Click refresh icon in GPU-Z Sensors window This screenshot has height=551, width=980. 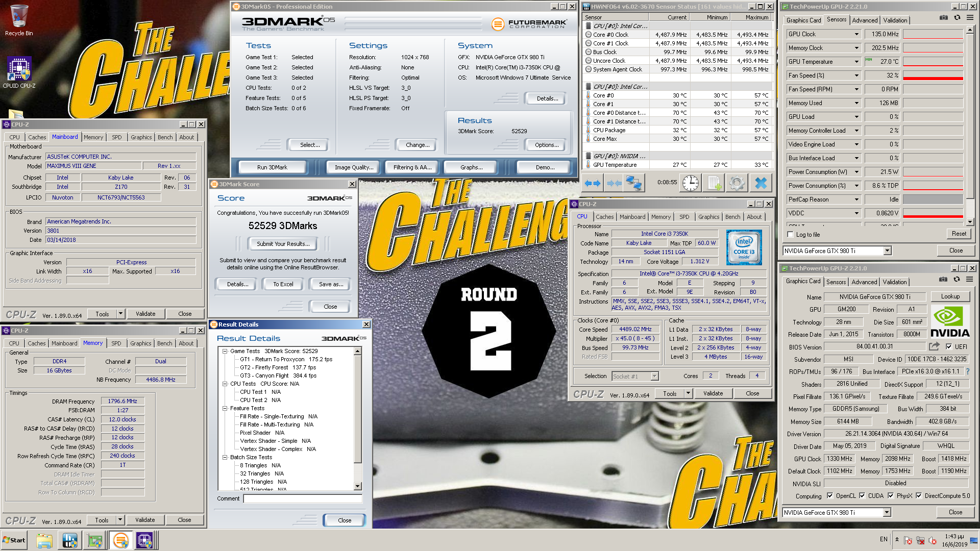(x=957, y=18)
